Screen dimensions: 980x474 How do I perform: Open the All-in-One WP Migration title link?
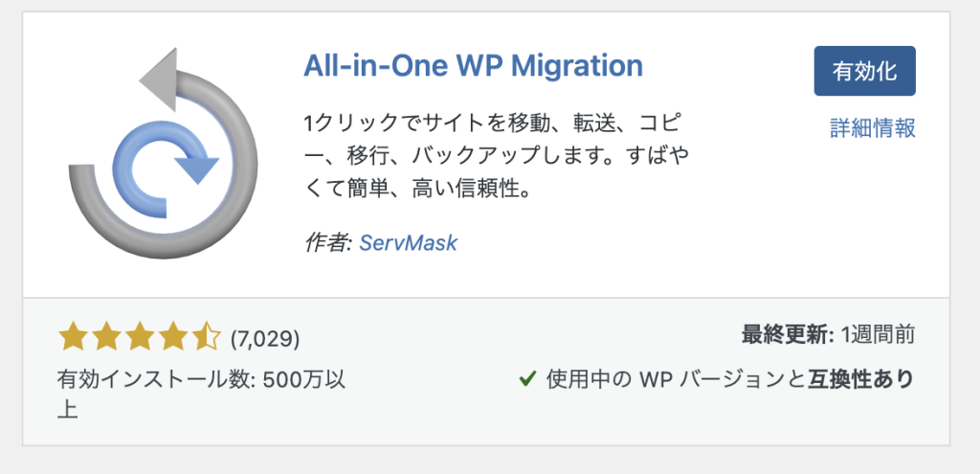[x=473, y=66]
